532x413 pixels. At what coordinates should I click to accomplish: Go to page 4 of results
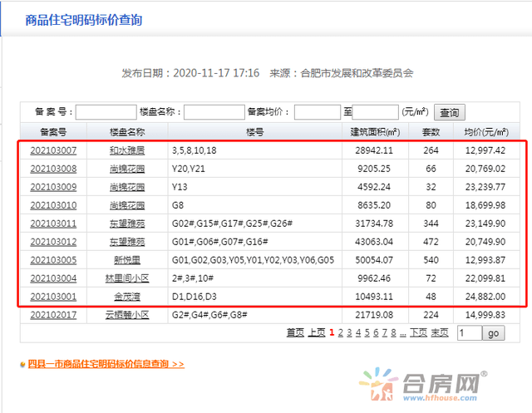coord(358,333)
